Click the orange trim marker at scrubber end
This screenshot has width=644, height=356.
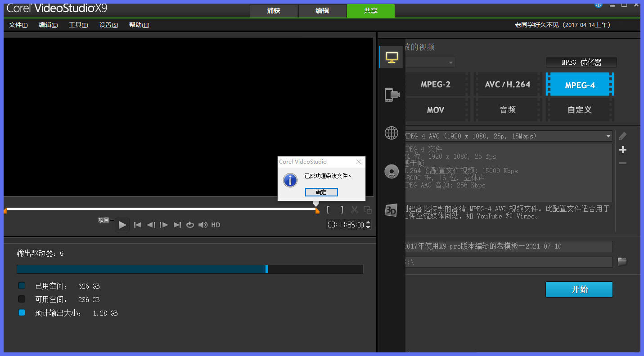point(317,211)
